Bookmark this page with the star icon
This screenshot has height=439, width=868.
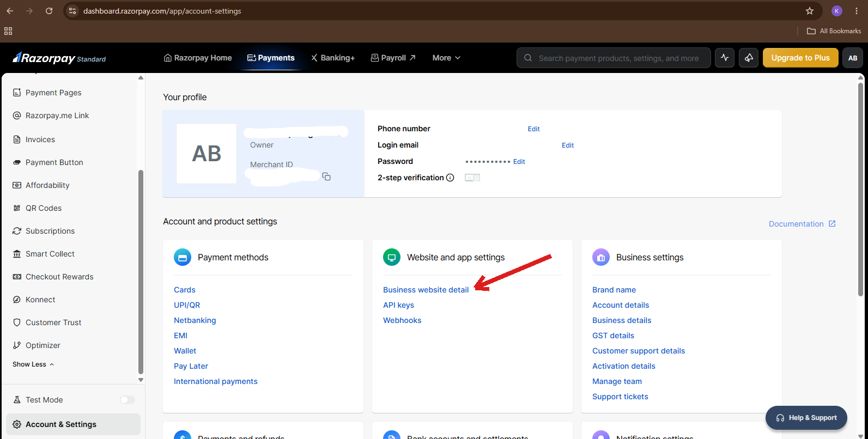(810, 11)
